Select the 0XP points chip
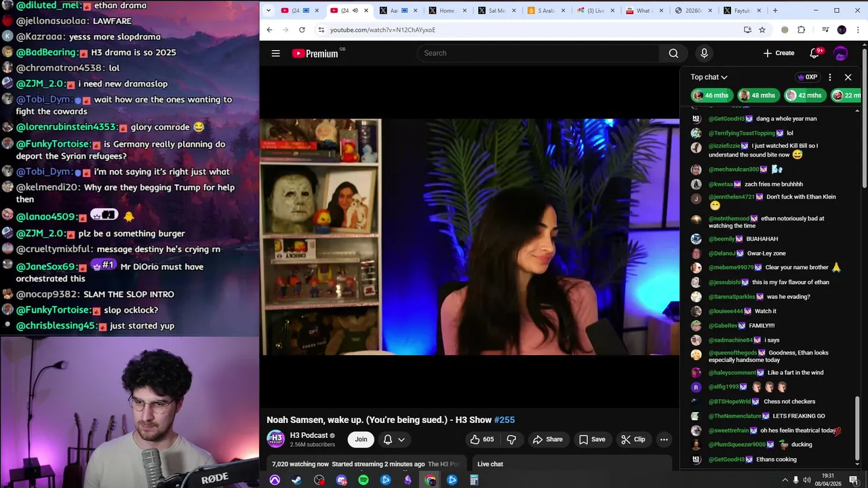 808,77
